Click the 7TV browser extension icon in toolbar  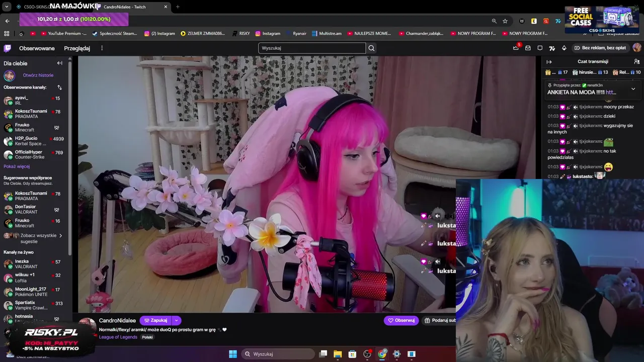558,21
